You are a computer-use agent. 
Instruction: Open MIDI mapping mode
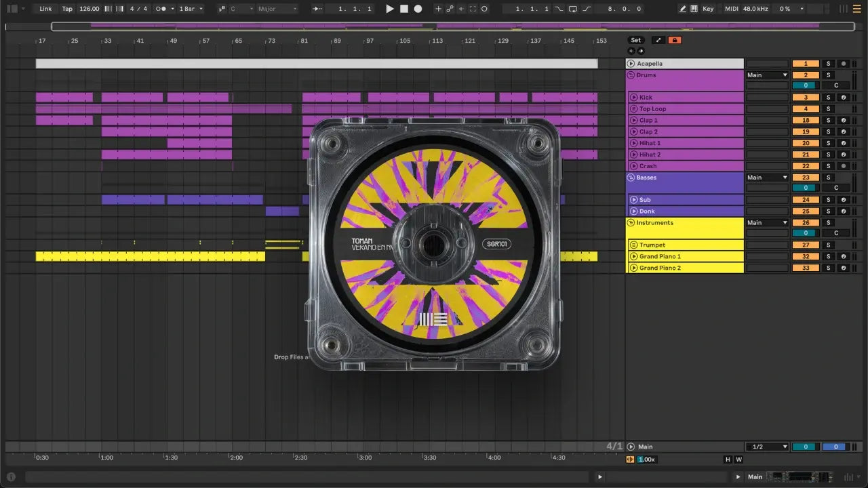tap(731, 9)
